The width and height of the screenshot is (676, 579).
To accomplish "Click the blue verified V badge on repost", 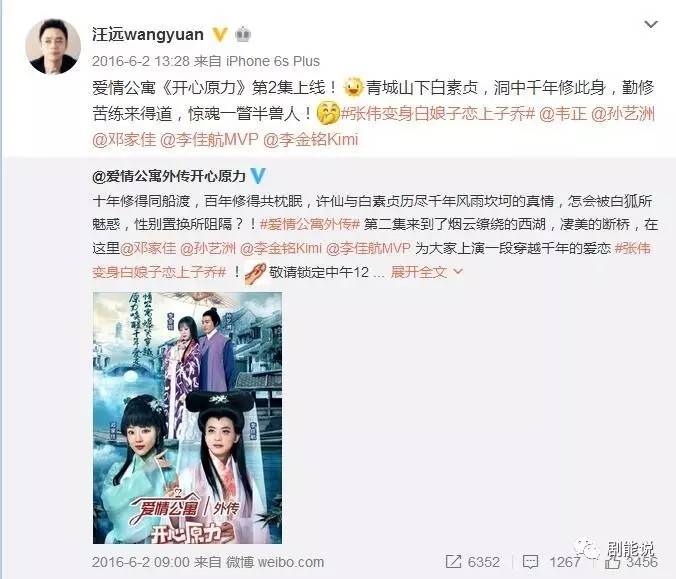I will tap(258, 175).
